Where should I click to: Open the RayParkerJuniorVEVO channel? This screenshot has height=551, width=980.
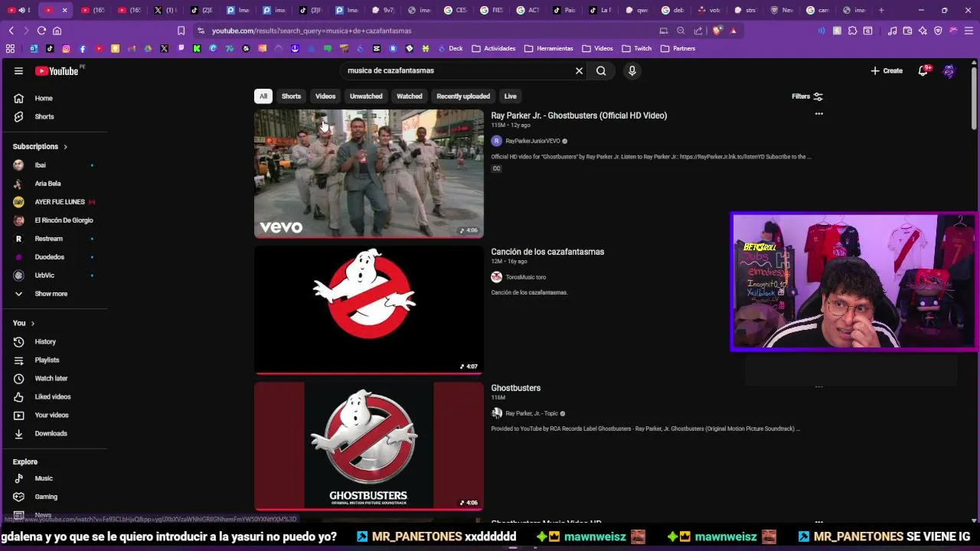pos(532,141)
